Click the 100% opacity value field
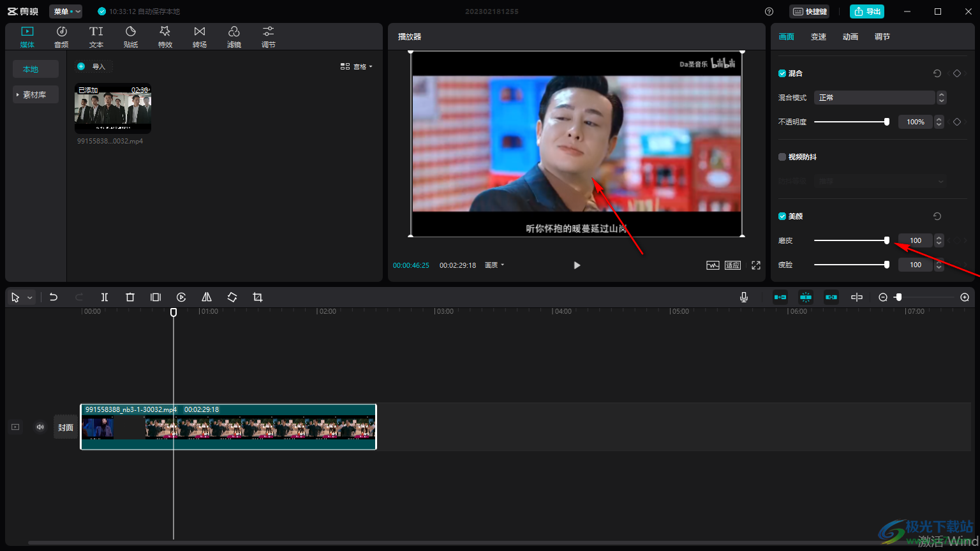Image resolution: width=980 pixels, height=551 pixels. tap(916, 122)
